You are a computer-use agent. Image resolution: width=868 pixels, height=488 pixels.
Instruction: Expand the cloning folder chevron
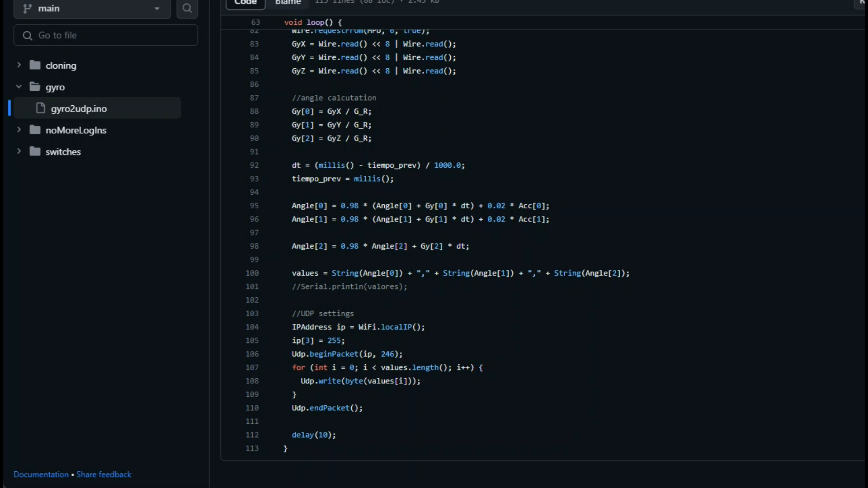pyautogui.click(x=19, y=65)
